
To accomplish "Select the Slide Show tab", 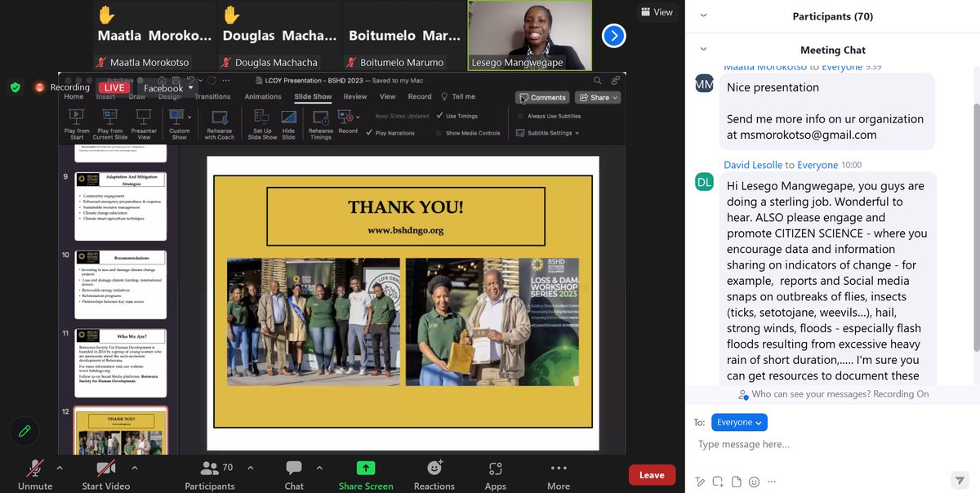I will coord(313,96).
